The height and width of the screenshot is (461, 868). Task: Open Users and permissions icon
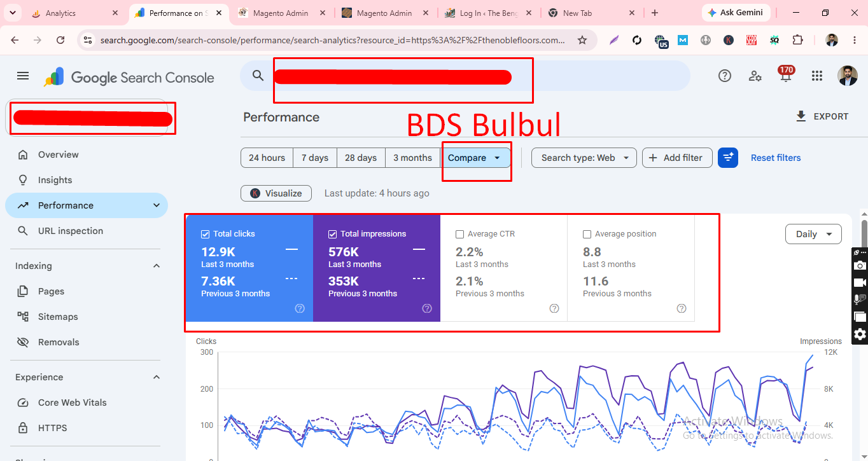755,76
